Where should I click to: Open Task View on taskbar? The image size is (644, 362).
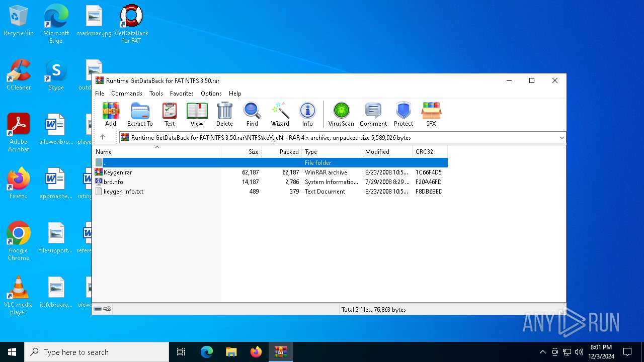pyautogui.click(x=181, y=352)
